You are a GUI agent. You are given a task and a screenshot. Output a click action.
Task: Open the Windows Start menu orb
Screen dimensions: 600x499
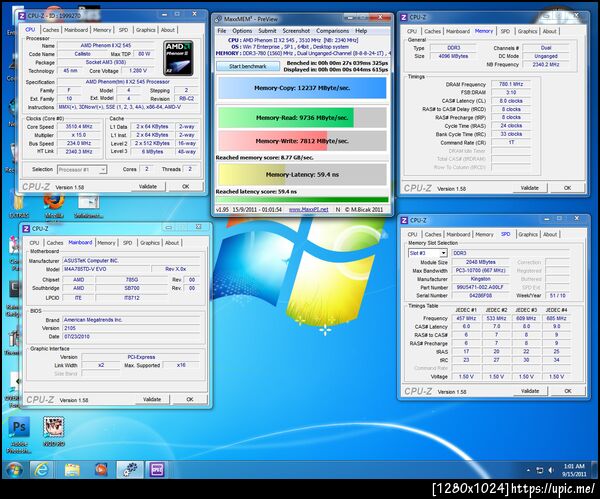click(15, 470)
